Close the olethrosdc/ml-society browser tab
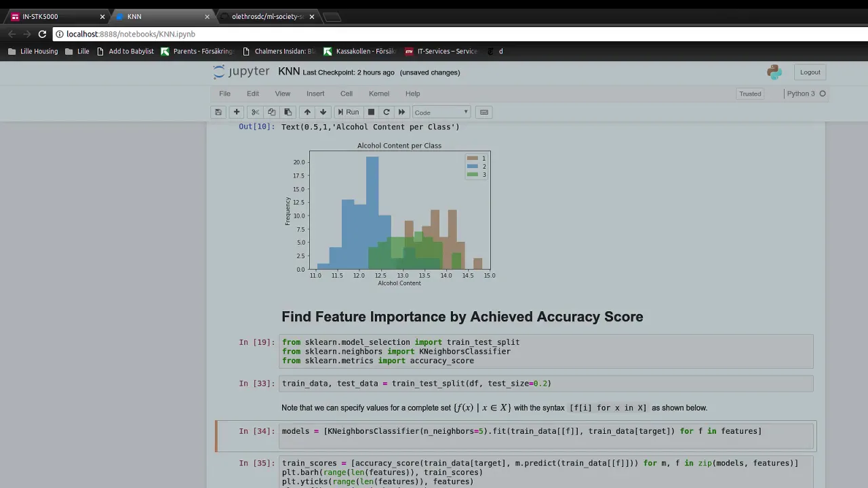Image resolution: width=868 pixels, height=488 pixels. [312, 16]
